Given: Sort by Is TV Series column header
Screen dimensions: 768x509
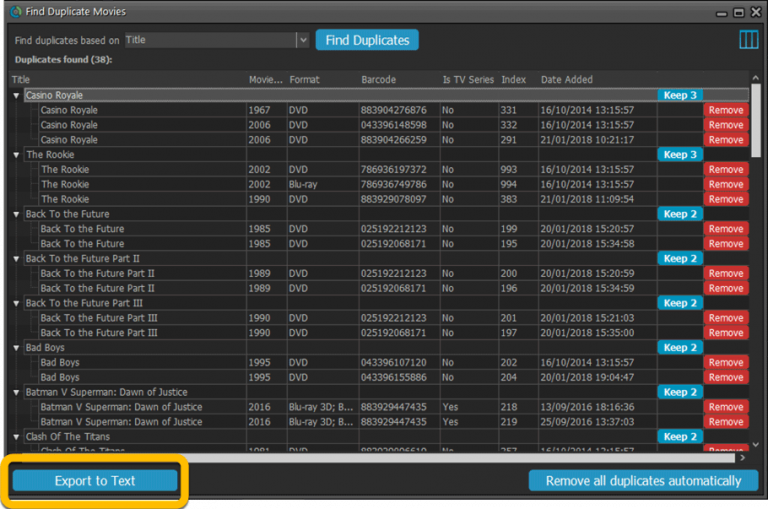Looking at the screenshot, I should click(469, 79).
